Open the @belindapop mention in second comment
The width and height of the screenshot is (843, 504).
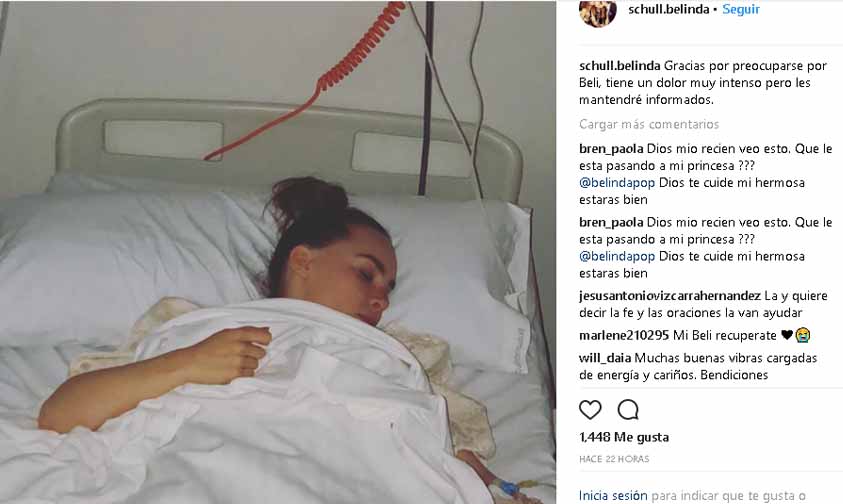click(617, 257)
